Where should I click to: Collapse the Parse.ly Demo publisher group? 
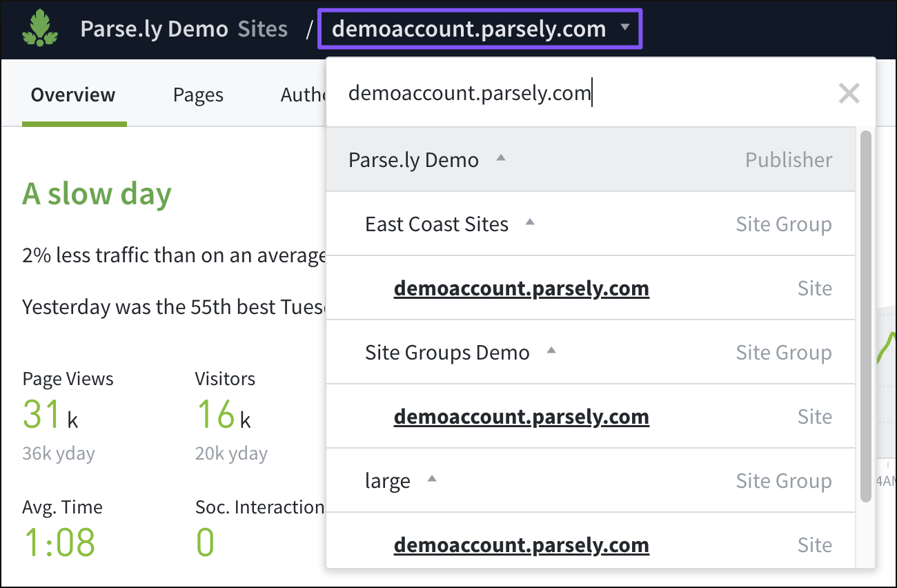(501, 158)
